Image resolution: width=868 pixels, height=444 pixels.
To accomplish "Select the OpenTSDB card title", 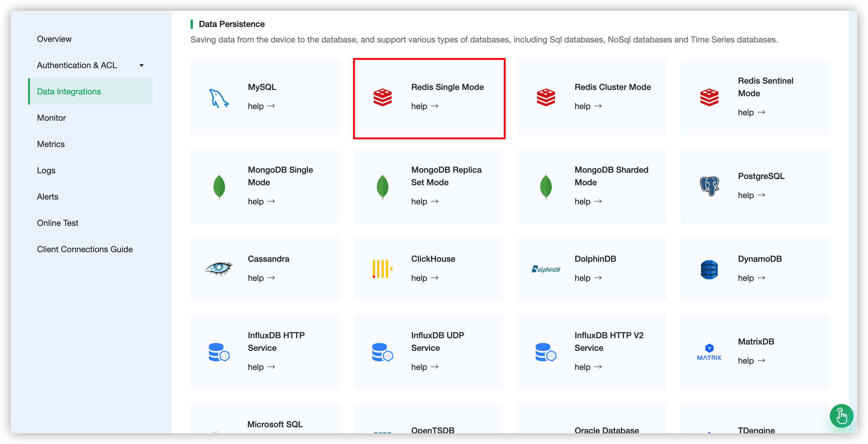I will [433, 430].
